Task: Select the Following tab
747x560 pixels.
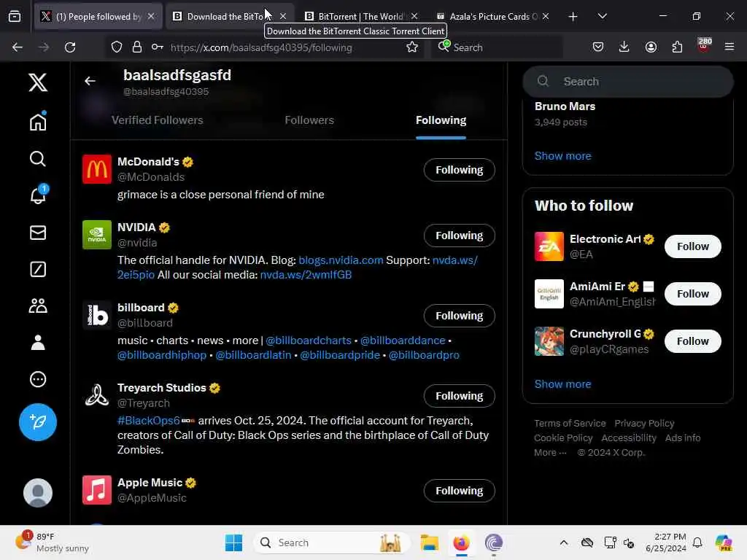Action: coord(441,120)
